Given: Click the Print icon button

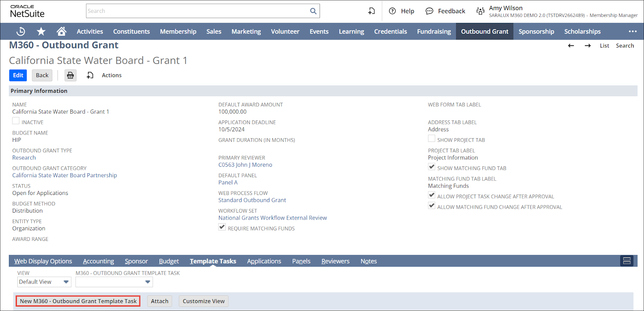Looking at the screenshot, I should pos(70,75).
